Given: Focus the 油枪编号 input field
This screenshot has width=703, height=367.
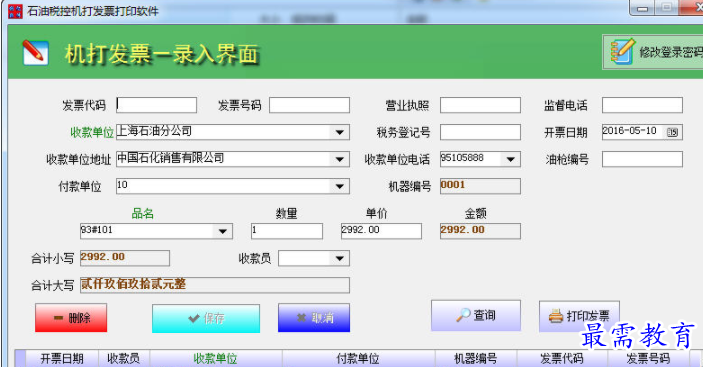Looking at the screenshot, I should click(642, 159).
